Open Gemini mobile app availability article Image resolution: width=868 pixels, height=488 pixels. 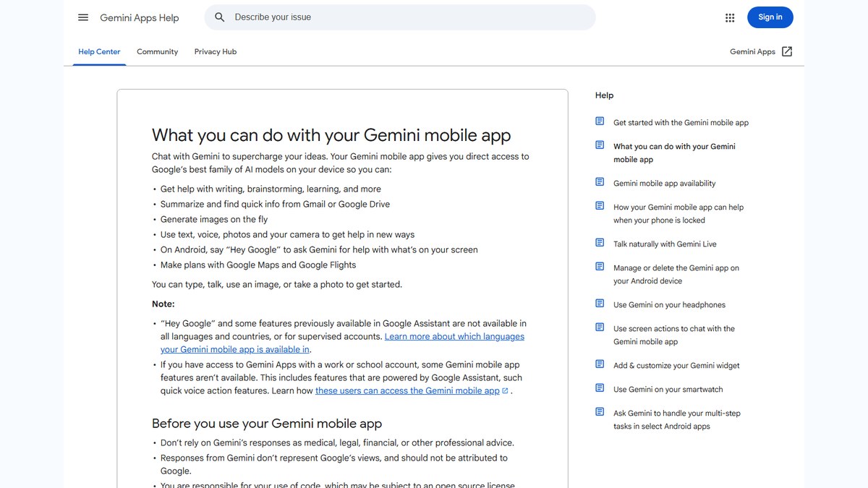(664, 184)
